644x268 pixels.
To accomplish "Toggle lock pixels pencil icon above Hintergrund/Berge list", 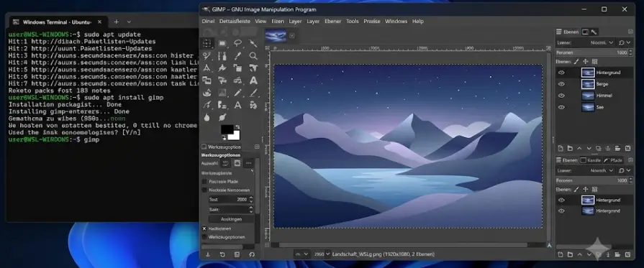I will 576,62.
